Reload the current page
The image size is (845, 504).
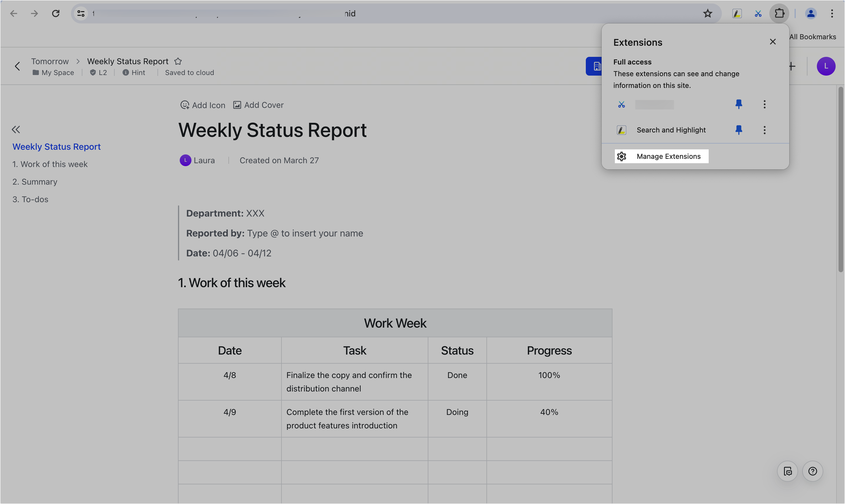(56, 13)
